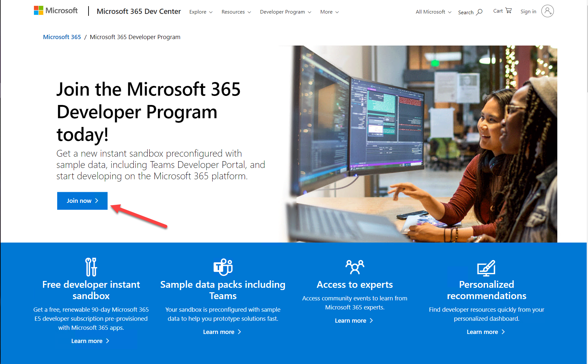Click Learn more under Sample data packs

coord(222,332)
